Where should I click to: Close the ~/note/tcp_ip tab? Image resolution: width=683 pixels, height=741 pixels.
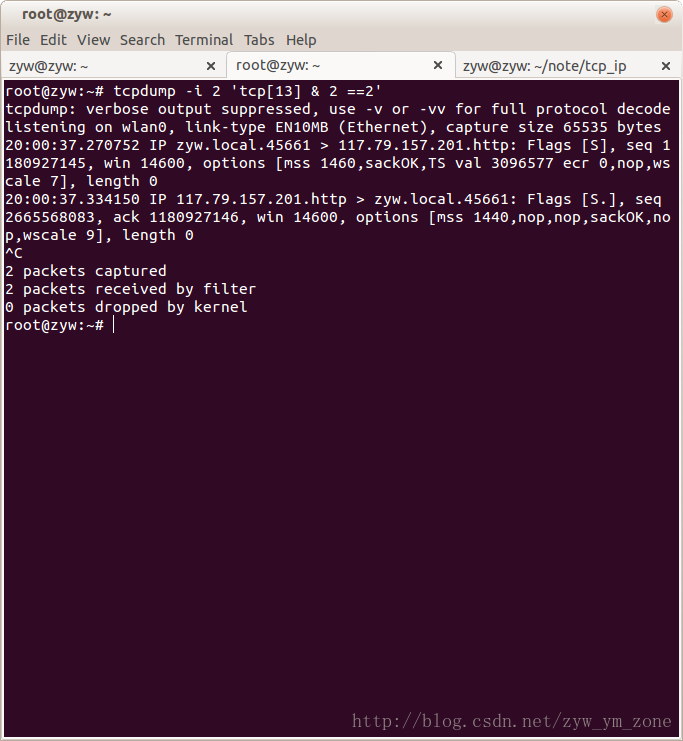click(666, 66)
